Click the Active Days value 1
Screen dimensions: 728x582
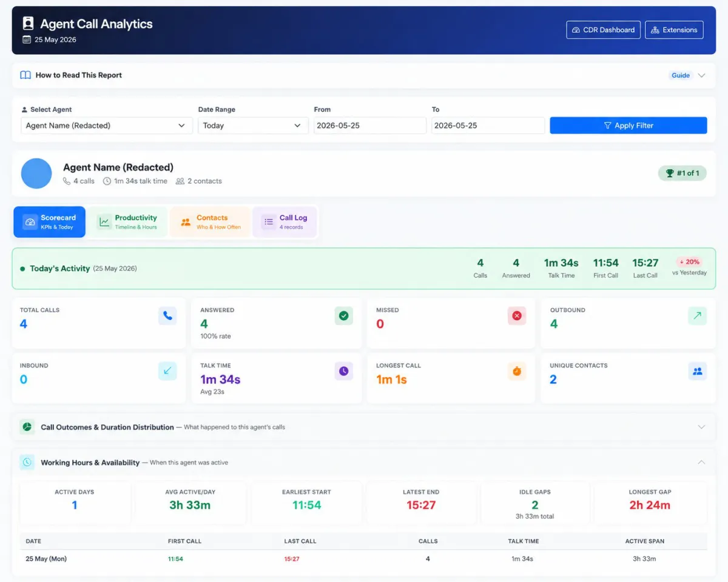point(75,505)
